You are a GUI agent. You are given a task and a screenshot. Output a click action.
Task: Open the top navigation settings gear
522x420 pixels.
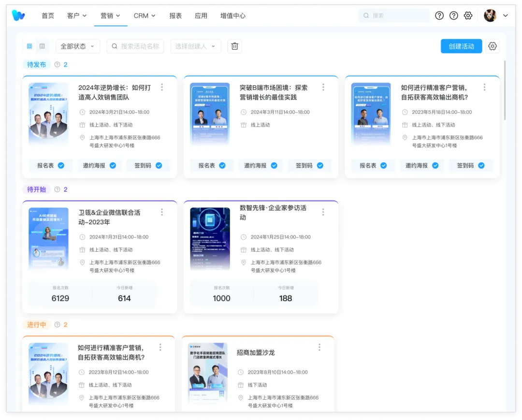click(x=467, y=15)
